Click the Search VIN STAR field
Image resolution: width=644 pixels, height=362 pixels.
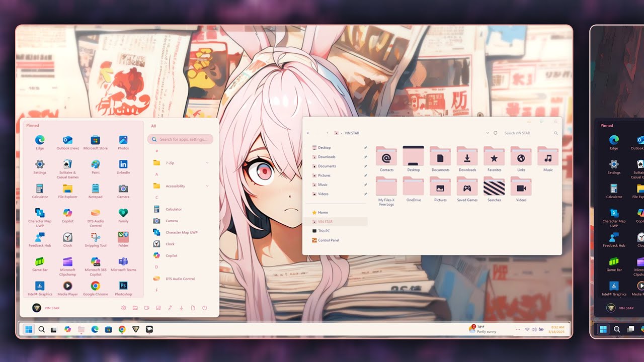(530, 133)
